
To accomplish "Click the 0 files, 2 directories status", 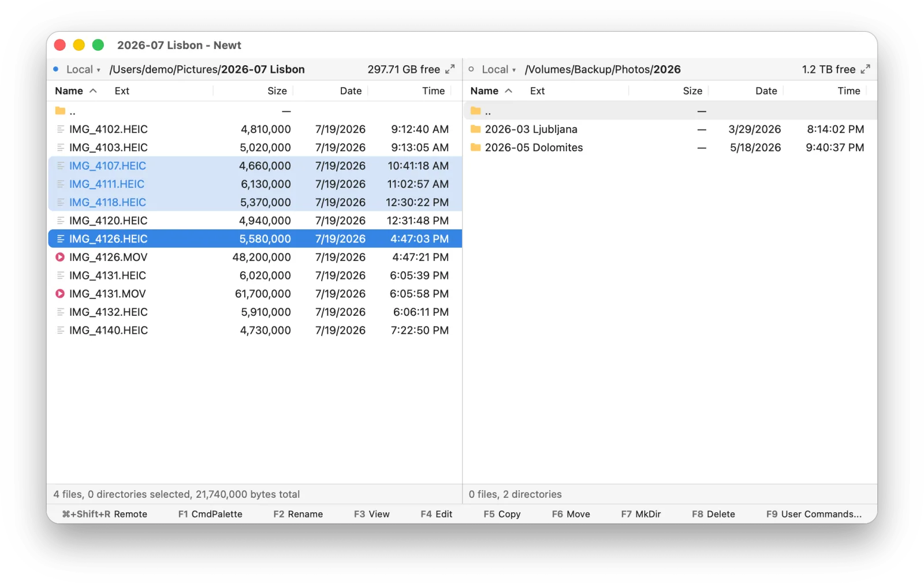I will tap(515, 494).
